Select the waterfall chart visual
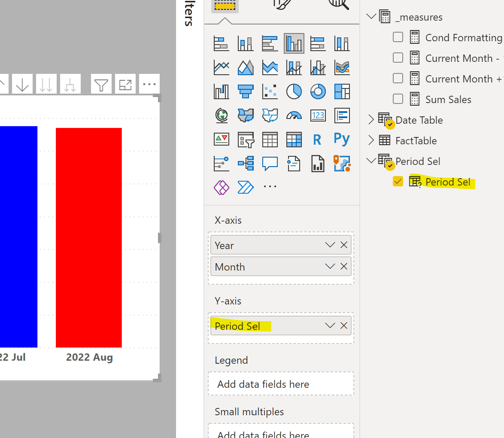This screenshot has width=504, height=438. click(222, 91)
